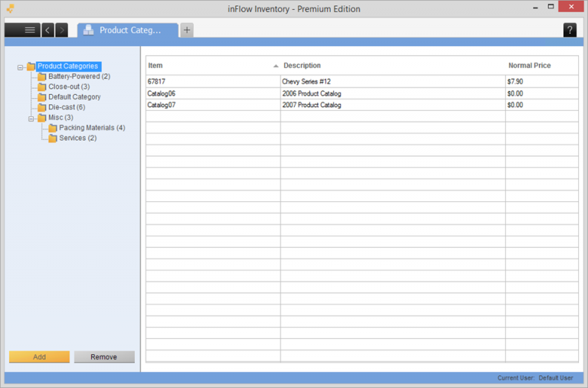Click the inFlow app logo in title bar
This screenshot has width=588, height=388.
click(x=10, y=9)
